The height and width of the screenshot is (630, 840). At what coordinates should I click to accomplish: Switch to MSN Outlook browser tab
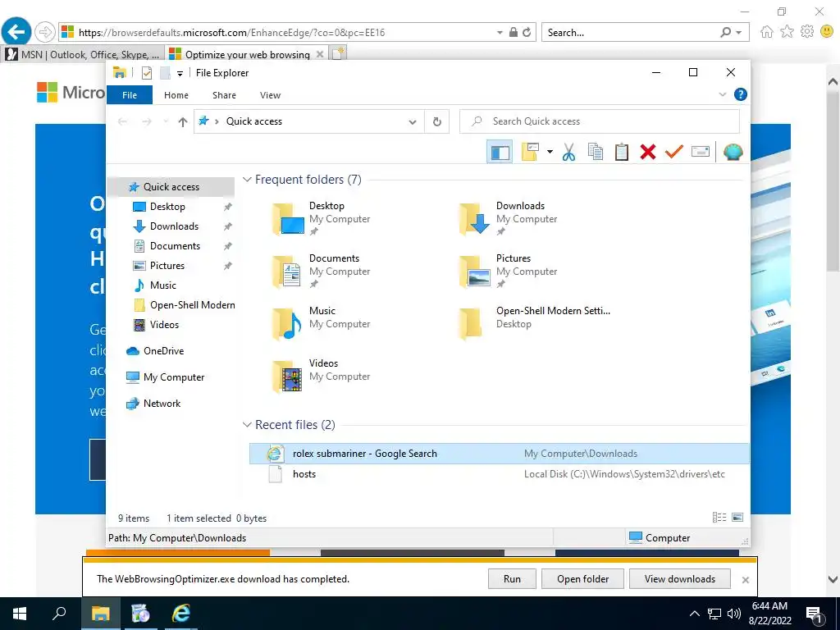tap(83, 54)
